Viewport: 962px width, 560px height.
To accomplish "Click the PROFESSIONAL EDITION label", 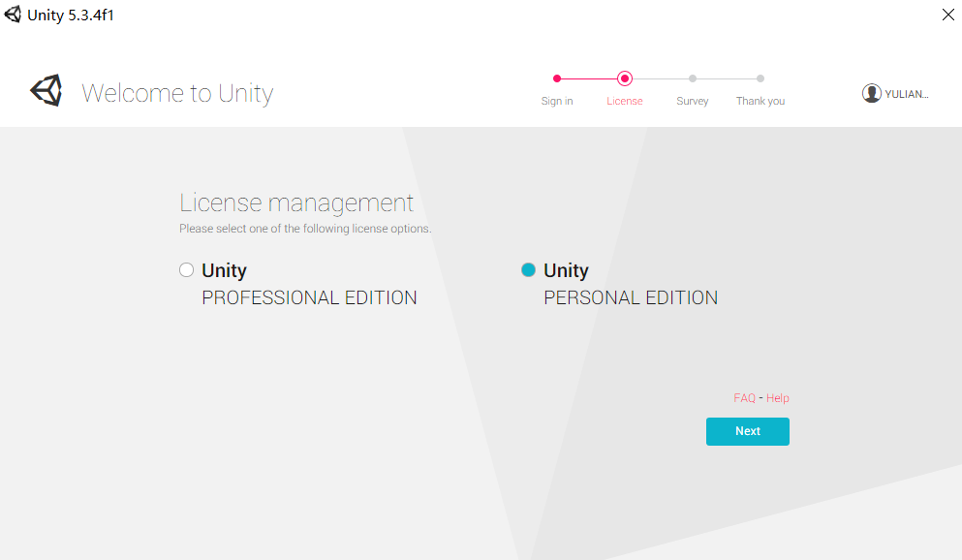I will (309, 297).
